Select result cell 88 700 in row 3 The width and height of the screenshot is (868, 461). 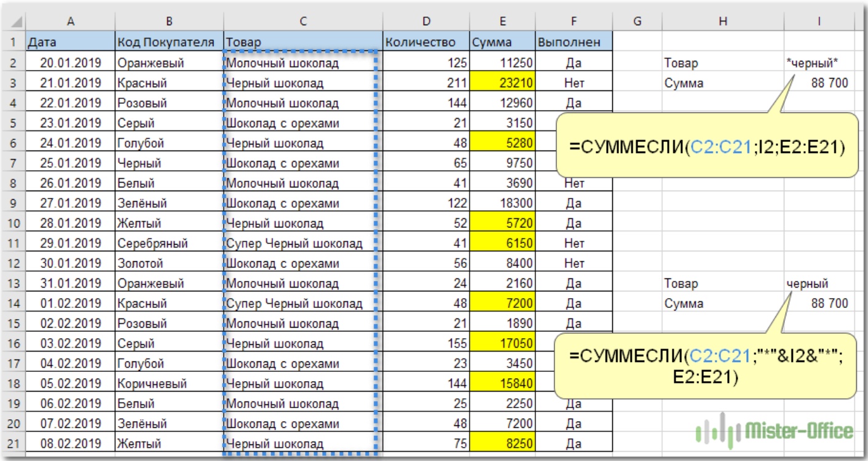pos(819,82)
